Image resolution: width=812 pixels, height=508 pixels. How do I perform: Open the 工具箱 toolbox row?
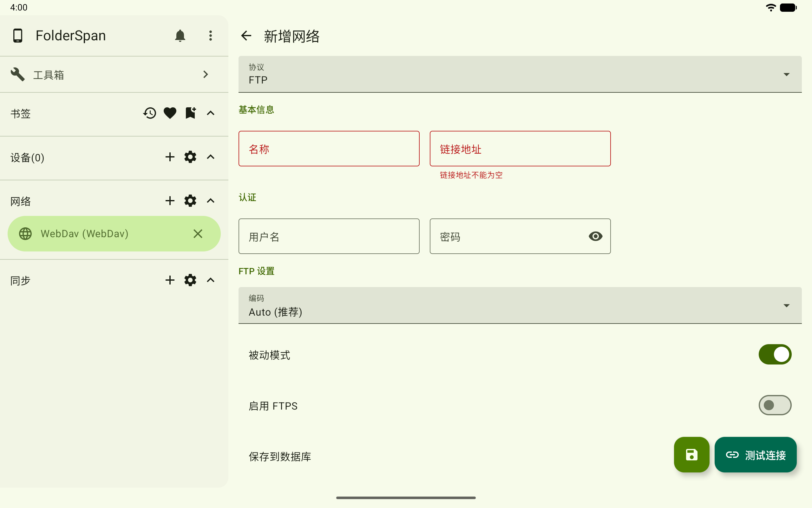(x=114, y=74)
